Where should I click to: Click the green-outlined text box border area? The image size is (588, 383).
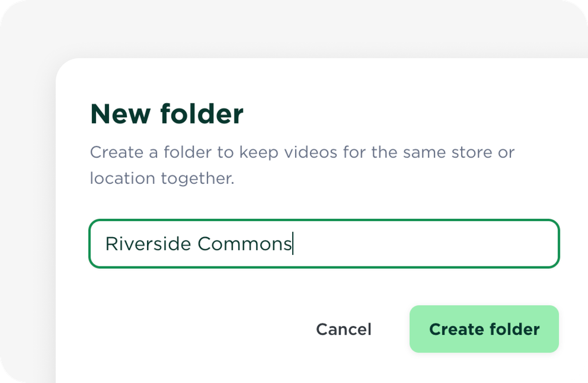coord(324,220)
